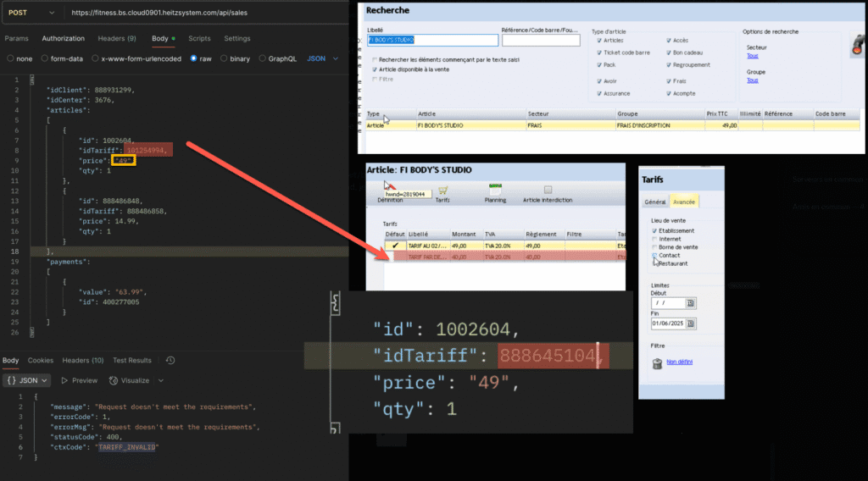Toggle Pack checkbox in Recherche window
The image size is (868, 481).
pos(599,64)
